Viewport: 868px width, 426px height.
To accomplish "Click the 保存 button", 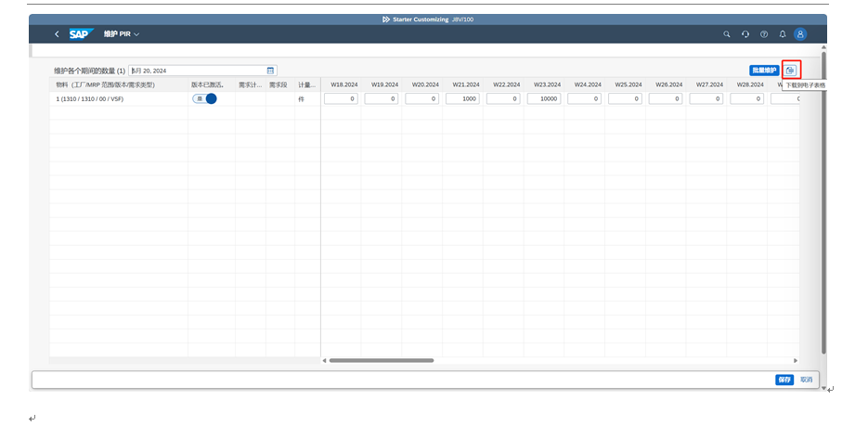I will 784,380.
